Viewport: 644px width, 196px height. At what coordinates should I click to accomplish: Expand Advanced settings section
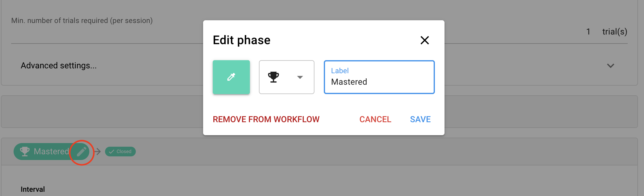click(x=59, y=66)
